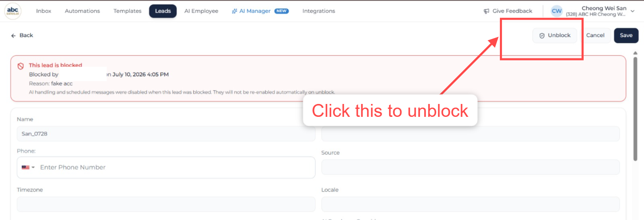This screenshot has width=644, height=220.
Task: Open the phone country flag dropdown
Action: [28, 167]
